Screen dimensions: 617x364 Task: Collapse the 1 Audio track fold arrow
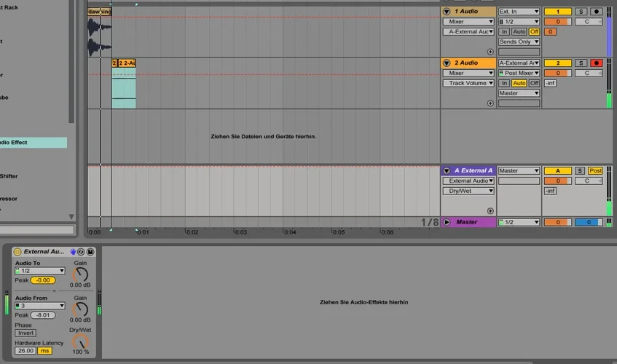click(x=447, y=12)
